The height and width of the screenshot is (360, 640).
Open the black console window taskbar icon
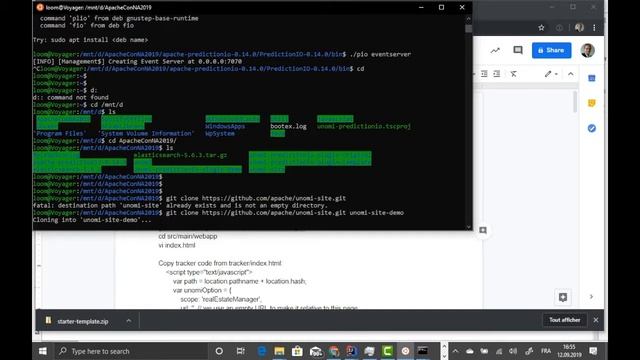point(423,351)
